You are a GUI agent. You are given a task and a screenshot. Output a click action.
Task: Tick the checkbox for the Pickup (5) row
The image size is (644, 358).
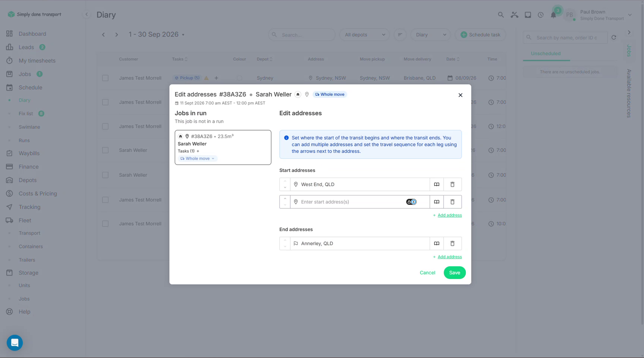pos(105,78)
